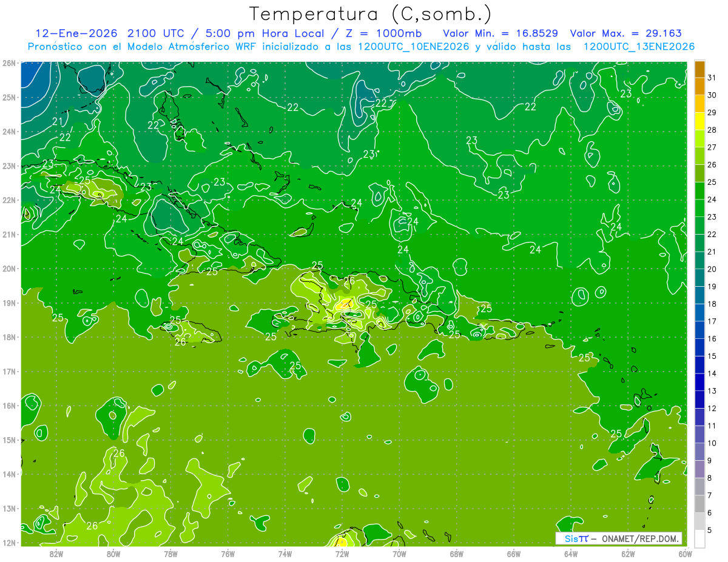Click the "76W" longitude axis label
Viewport: 728px width, 562px height.
[228, 554]
